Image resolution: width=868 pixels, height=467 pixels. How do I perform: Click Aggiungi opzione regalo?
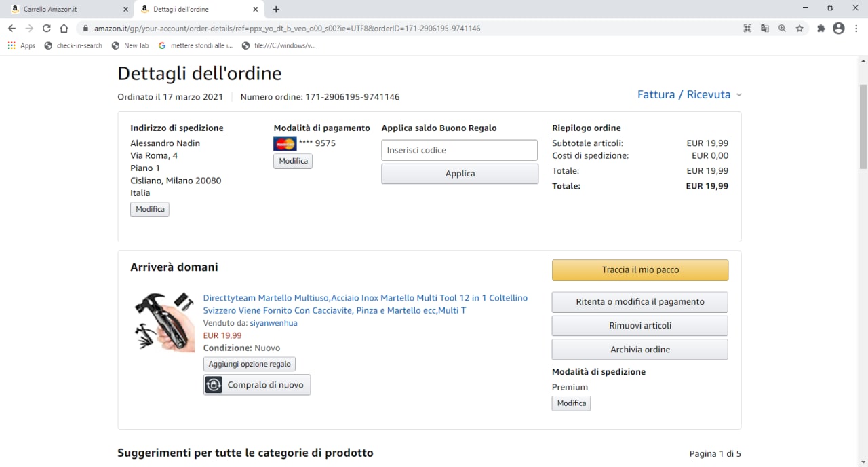[250, 365]
